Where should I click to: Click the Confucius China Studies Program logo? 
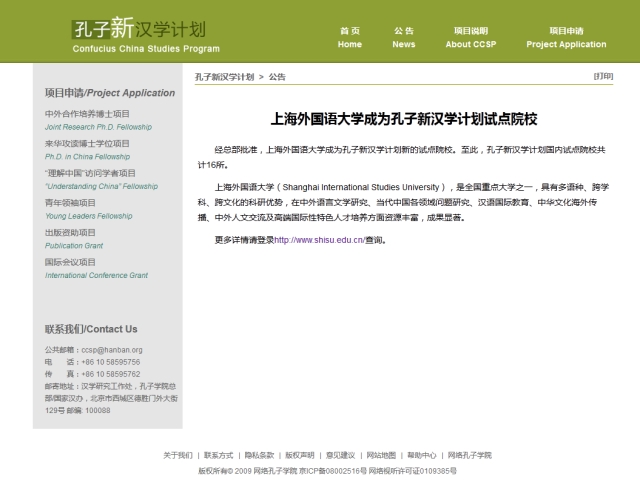146,34
